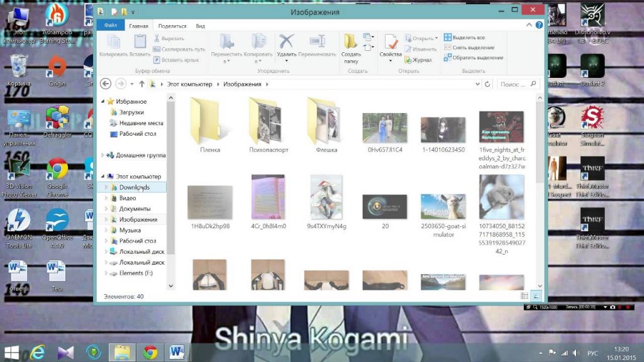Open Origin desktop shortcut
Viewport: 644px width, 362px height.
[x=57, y=70]
